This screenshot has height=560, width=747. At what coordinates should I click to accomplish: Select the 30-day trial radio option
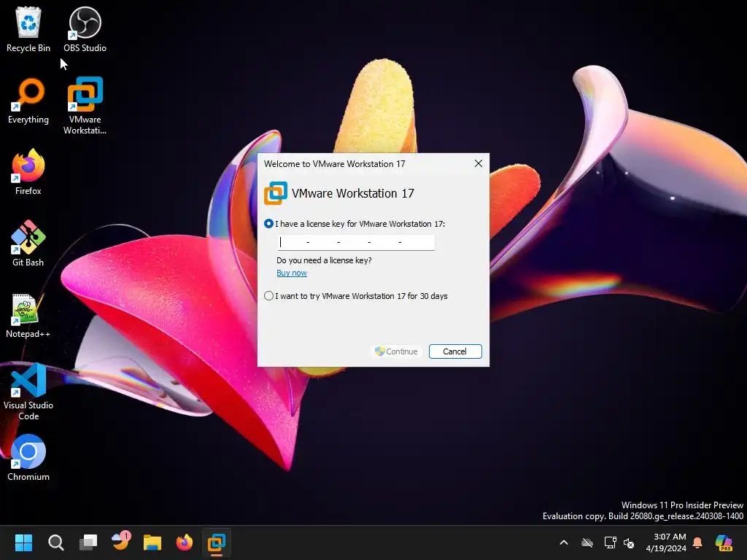click(268, 296)
